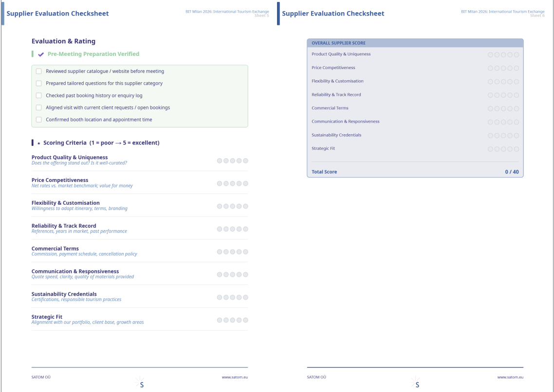Select rating 3 for Price Competitiveness in Scoring Criteria
Screen dimensions: 554x392
[233, 183]
